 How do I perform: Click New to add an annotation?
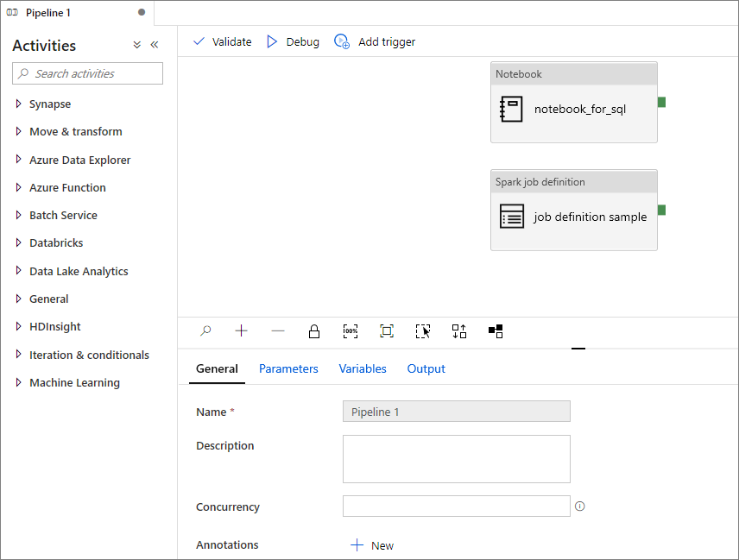point(372,545)
